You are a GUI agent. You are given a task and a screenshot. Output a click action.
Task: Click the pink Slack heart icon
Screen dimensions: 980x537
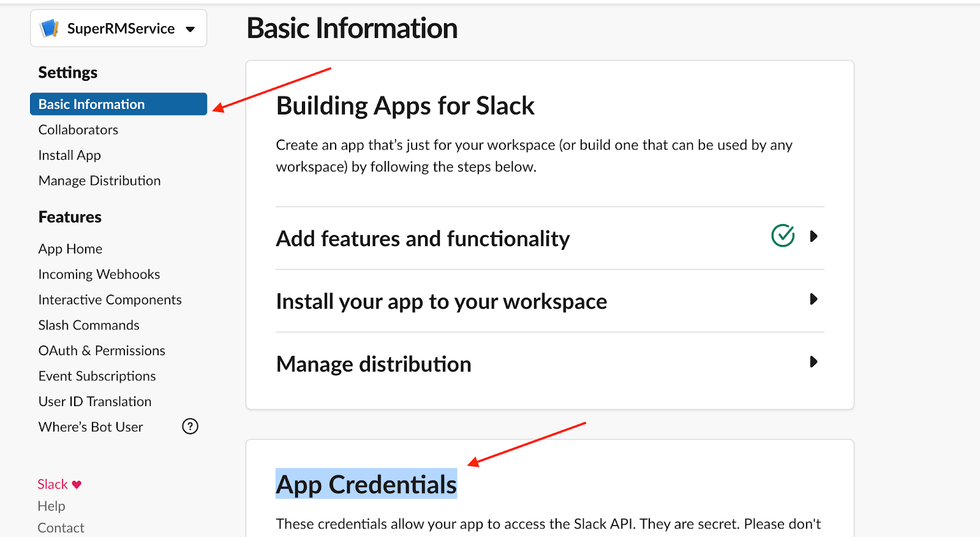pyautogui.click(x=77, y=484)
